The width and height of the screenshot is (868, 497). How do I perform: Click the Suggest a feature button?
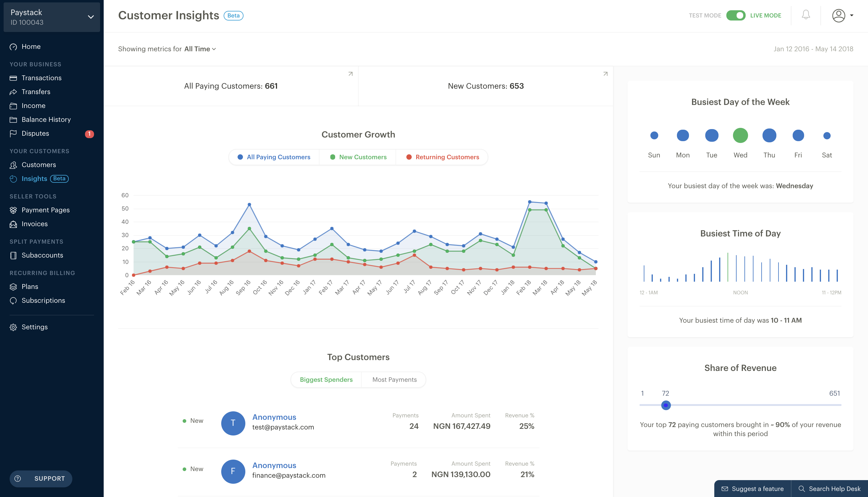[x=753, y=489]
